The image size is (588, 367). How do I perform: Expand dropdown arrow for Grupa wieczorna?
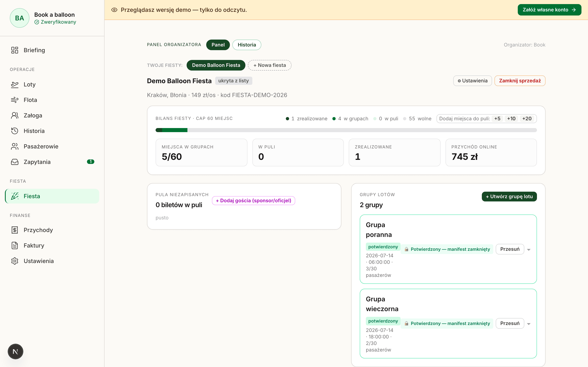(529, 324)
